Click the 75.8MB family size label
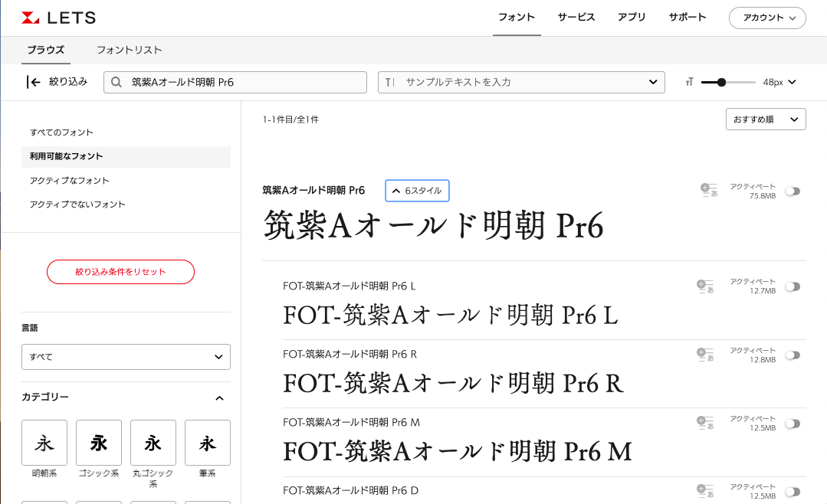Screen dimensions: 827x504 point(763,196)
